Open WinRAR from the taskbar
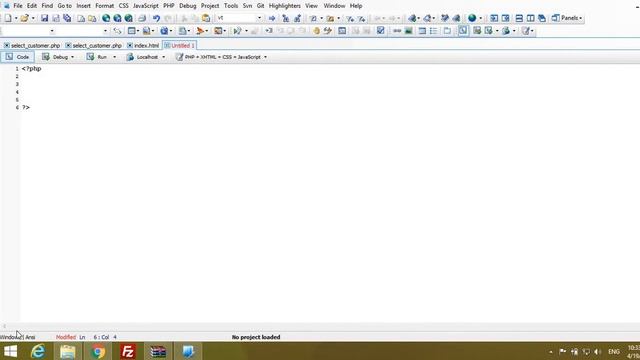 tap(158, 351)
